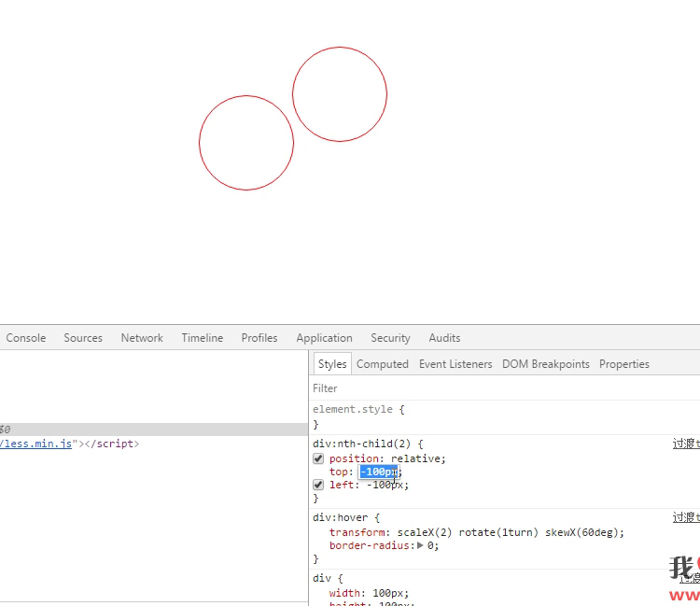Open the Network panel
This screenshot has width=700, height=606.
coord(142,338)
